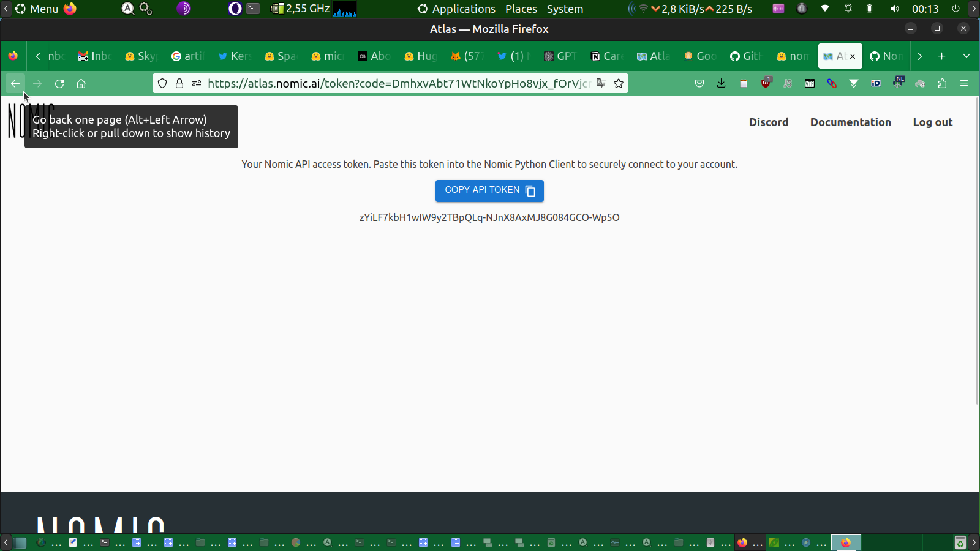The width and height of the screenshot is (980, 551).
Task: Open the Places menu
Action: [521, 9]
